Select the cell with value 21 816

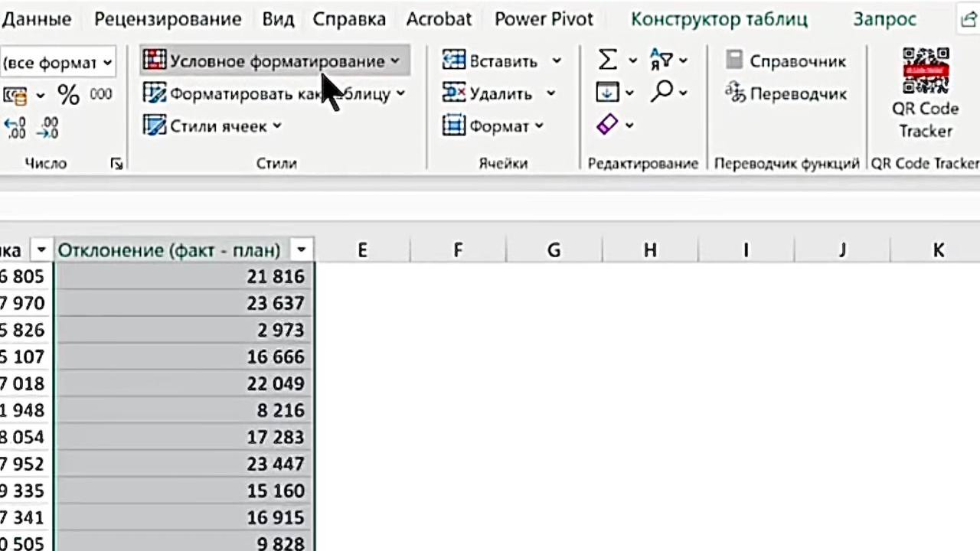(184, 276)
